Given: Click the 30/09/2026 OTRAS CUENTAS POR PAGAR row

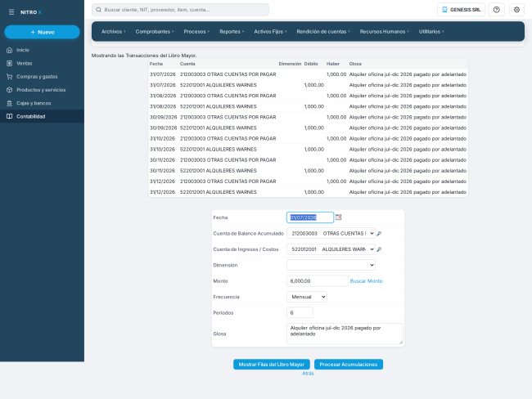Looking at the screenshot, I should 308,117.
